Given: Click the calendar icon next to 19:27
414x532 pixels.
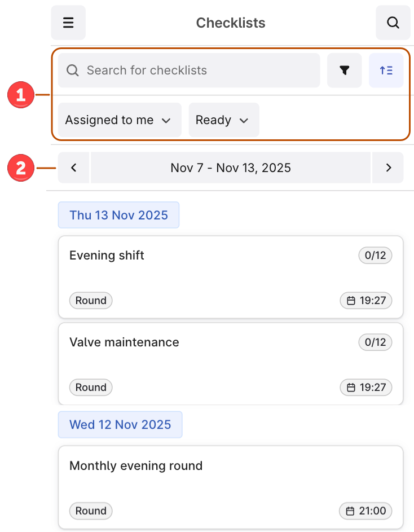Looking at the screenshot, I should 350,301.
